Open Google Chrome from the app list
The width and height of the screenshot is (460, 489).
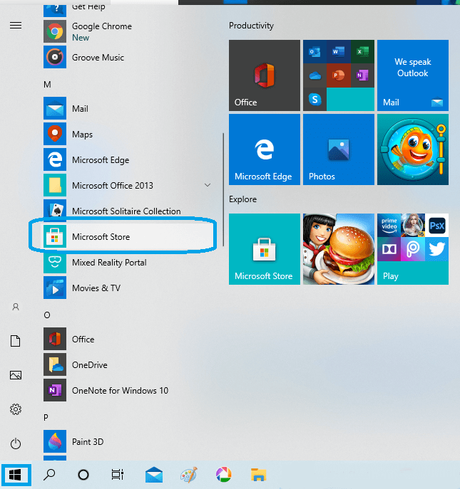(x=127, y=31)
